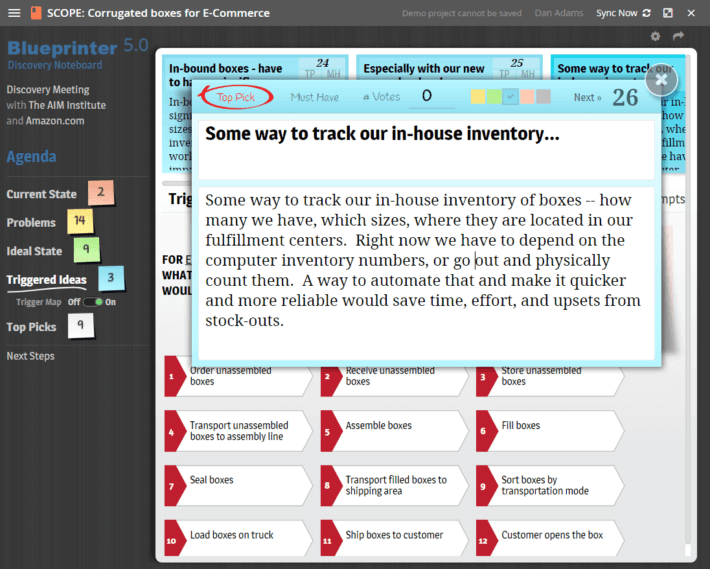Toggle Top Pick on the idea card
710x569 pixels.
point(236,97)
